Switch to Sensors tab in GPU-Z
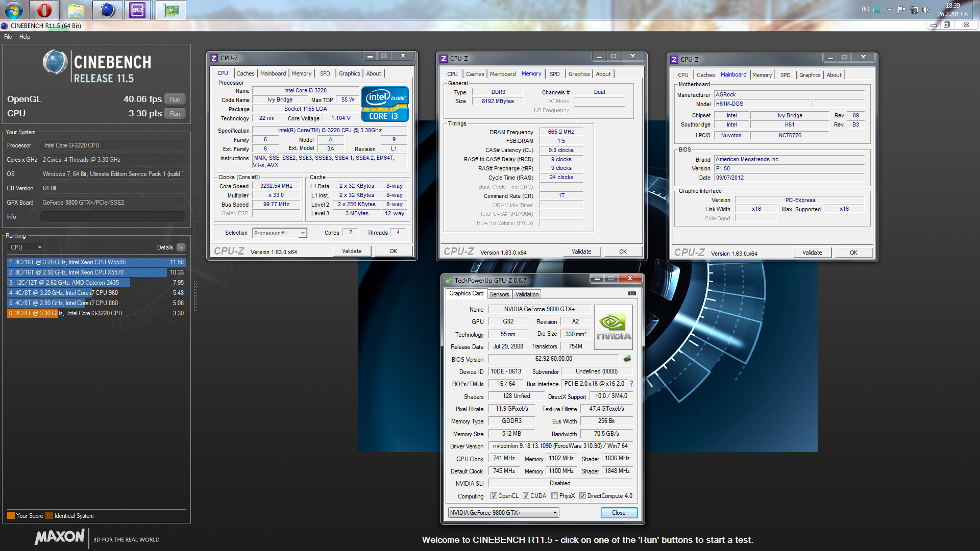The image size is (980, 551). tap(500, 294)
